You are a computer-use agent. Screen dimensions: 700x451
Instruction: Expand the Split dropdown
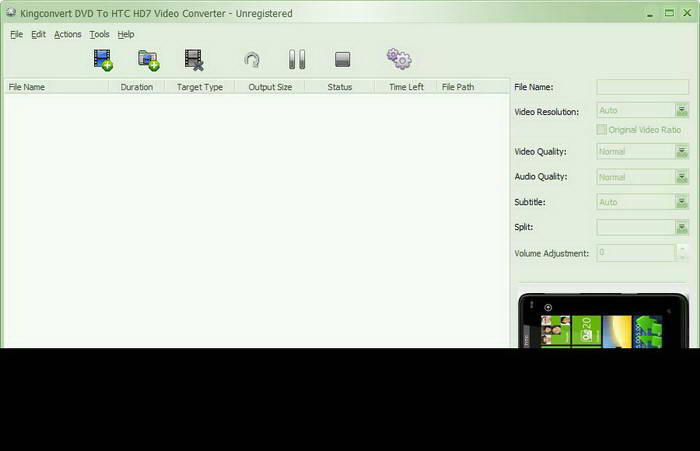tap(681, 228)
